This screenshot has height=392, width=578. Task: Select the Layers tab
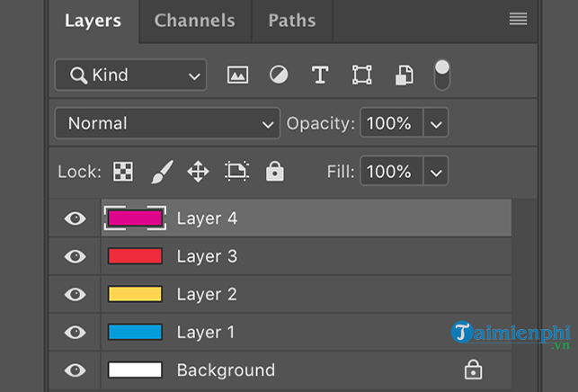point(93,21)
